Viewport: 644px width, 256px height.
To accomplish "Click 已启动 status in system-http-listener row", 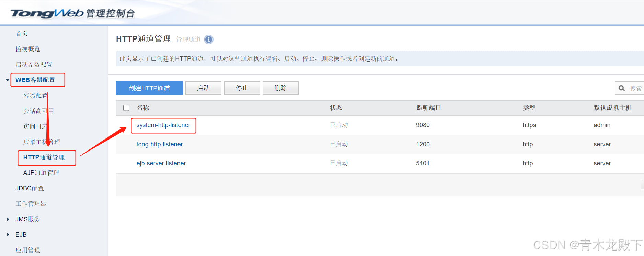I will tap(339, 125).
